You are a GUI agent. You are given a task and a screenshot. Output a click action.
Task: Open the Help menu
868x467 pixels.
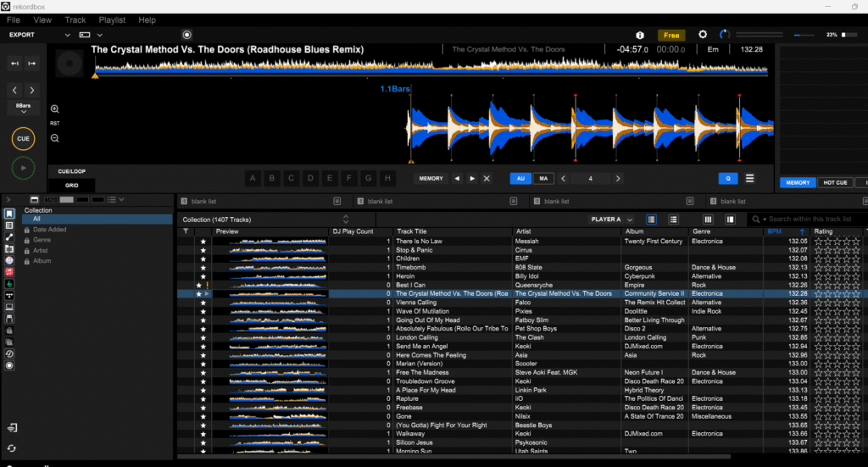tap(147, 20)
